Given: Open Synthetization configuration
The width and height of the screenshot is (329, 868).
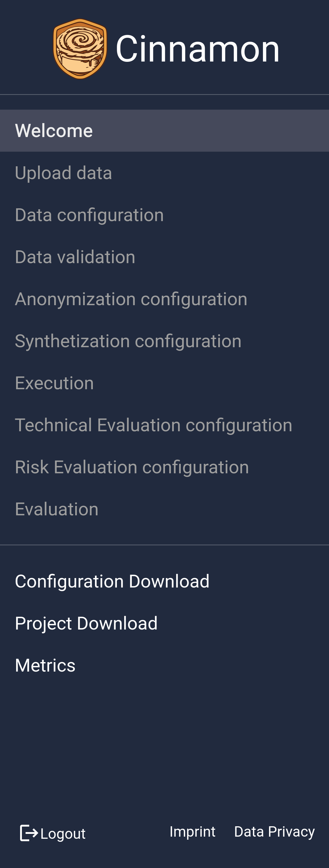Looking at the screenshot, I should pyautogui.click(x=128, y=341).
